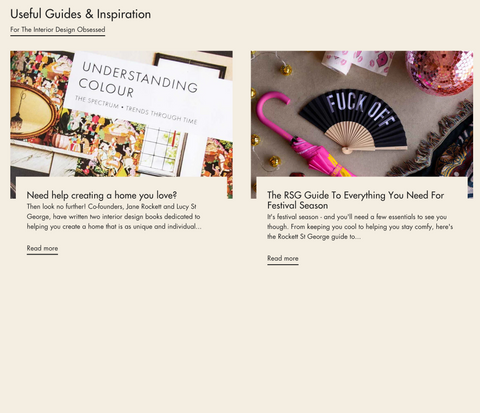Image resolution: width=480 pixels, height=413 pixels.
Task: Click 'The Spectrum • Trends Through Time' subtitle text
Action: 136,110
